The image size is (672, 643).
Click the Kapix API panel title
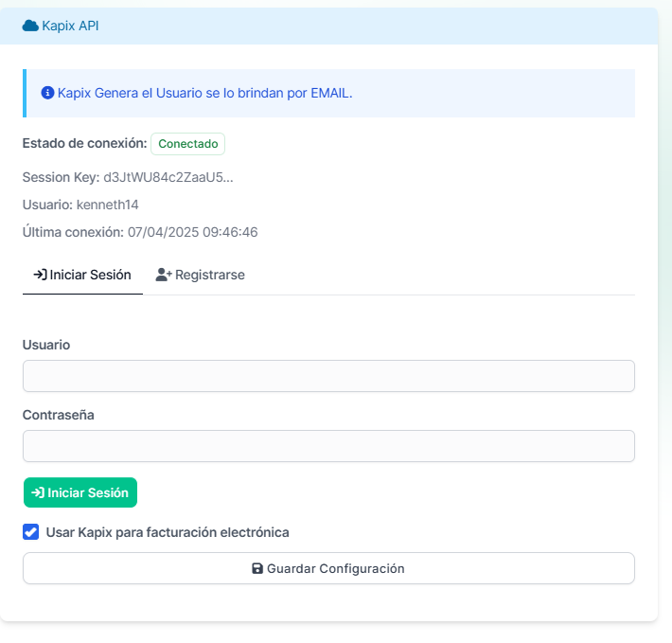[x=70, y=26]
